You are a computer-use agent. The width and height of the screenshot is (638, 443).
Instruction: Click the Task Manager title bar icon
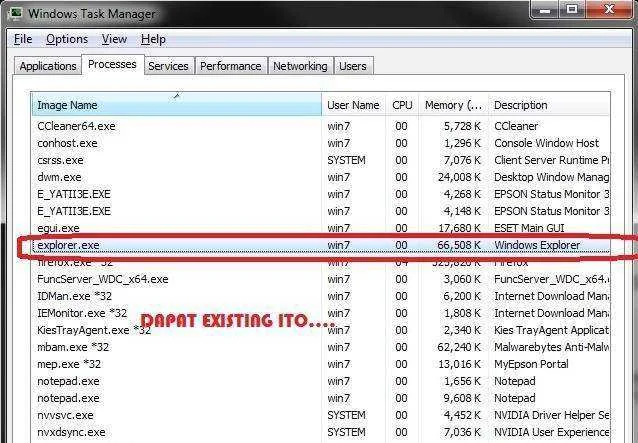coord(16,13)
